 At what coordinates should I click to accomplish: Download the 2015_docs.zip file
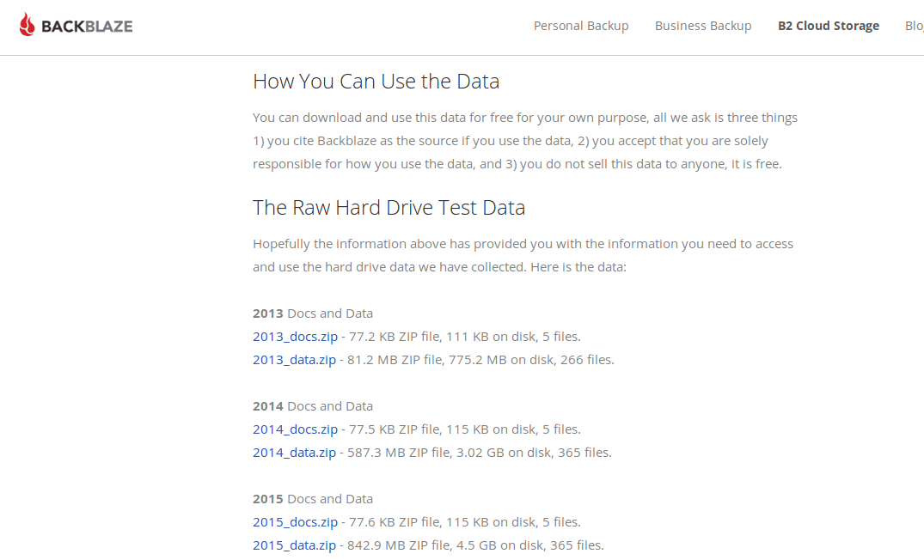tap(295, 521)
